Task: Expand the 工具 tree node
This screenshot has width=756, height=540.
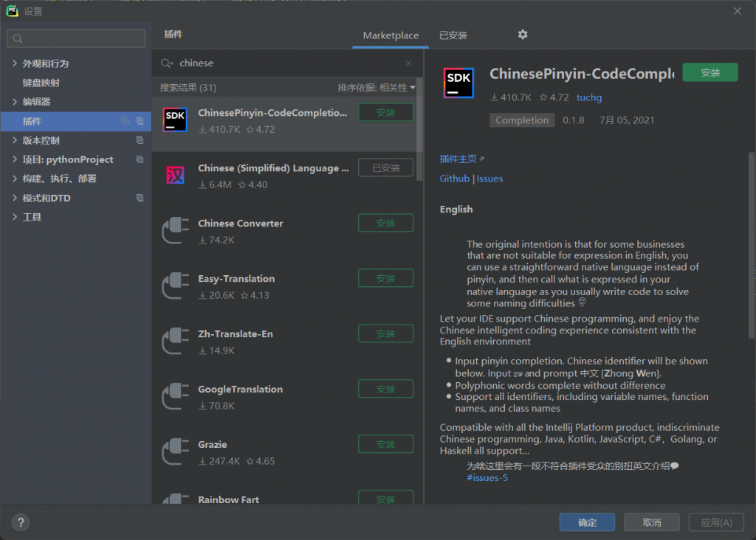Action: [15, 217]
